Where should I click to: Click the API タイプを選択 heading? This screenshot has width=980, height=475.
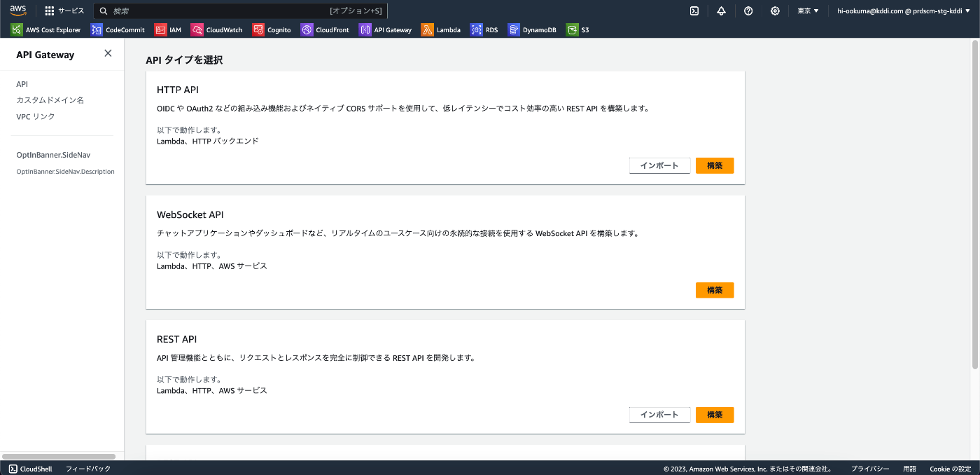pos(184,60)
